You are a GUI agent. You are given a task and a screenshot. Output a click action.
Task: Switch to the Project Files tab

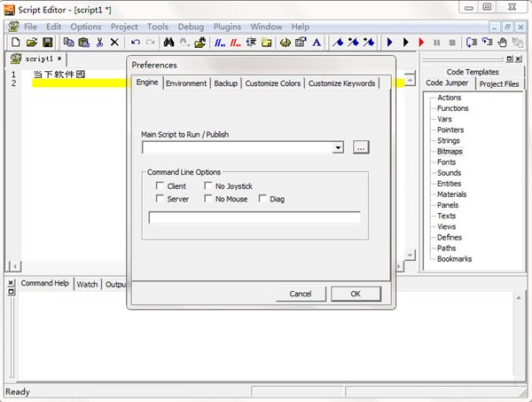(499, 84)
